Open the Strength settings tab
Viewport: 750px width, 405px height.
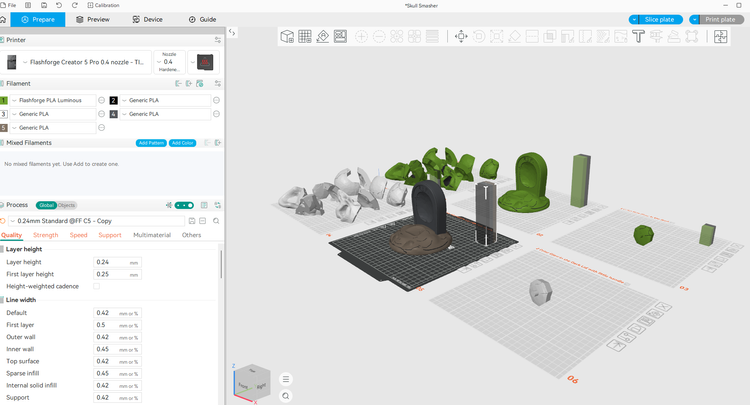tap(45, 235)
